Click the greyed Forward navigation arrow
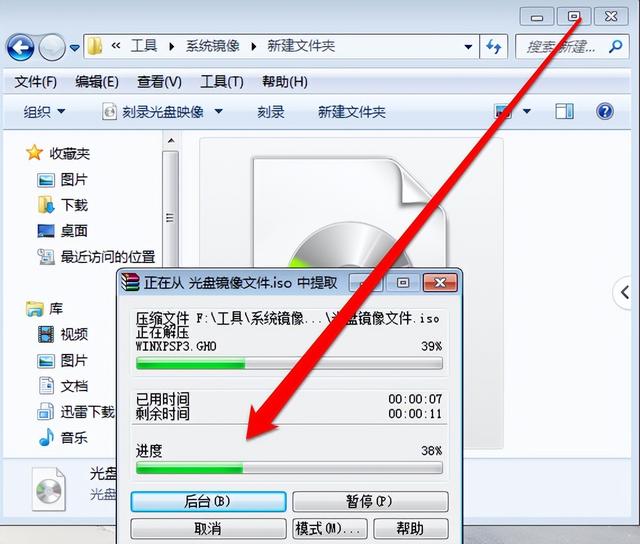Image resolution: width=640 pixels, height=544 pixels. pos(52,48)
